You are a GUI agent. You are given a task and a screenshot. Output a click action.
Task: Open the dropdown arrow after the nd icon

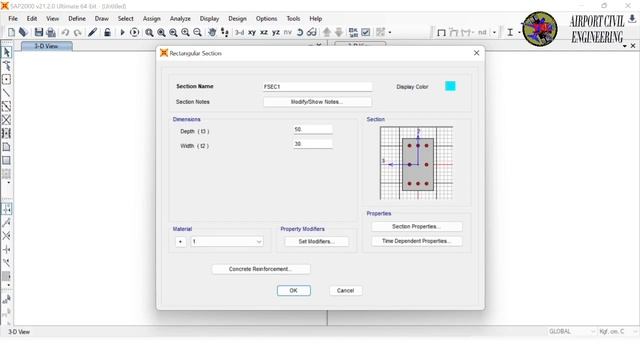pos(494,32)
